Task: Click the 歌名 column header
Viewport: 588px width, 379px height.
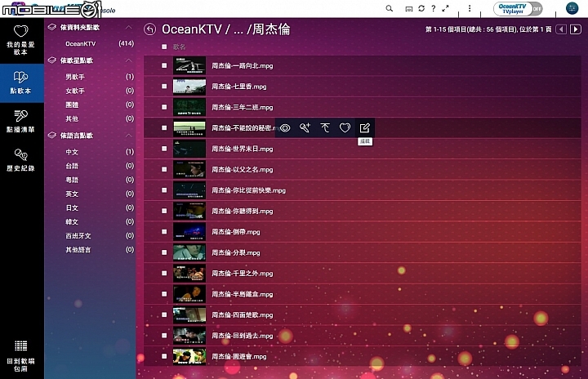Action: [179, 47]
